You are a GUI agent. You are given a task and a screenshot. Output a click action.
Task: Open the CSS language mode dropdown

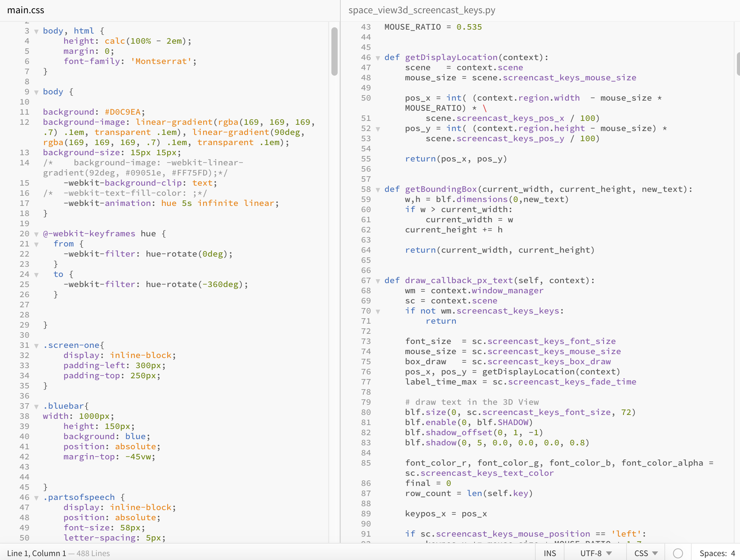pyautogui.click(x=646, y=553)
